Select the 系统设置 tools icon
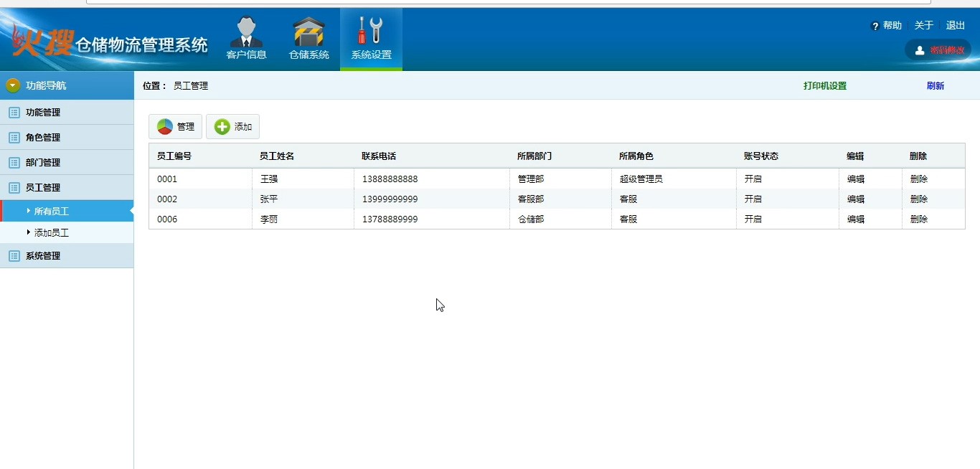The height and width of the screenshot is (469, 980). [371, 31]
